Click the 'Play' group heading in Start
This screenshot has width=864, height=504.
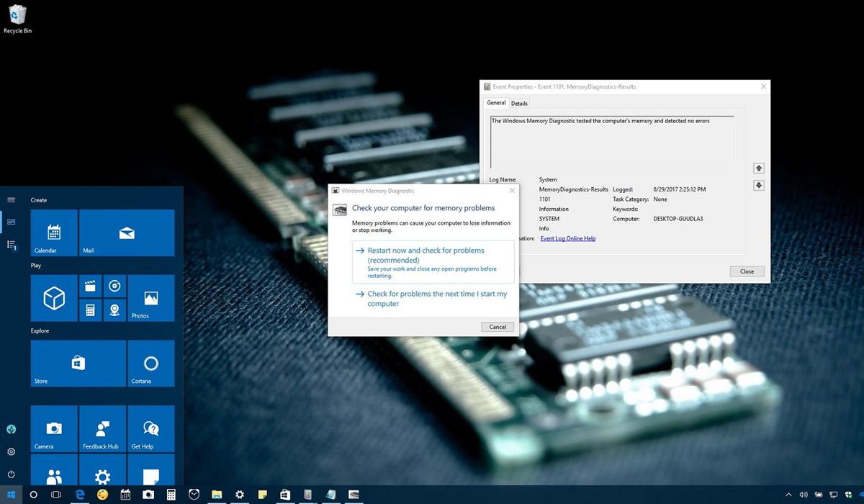(36, 266)
